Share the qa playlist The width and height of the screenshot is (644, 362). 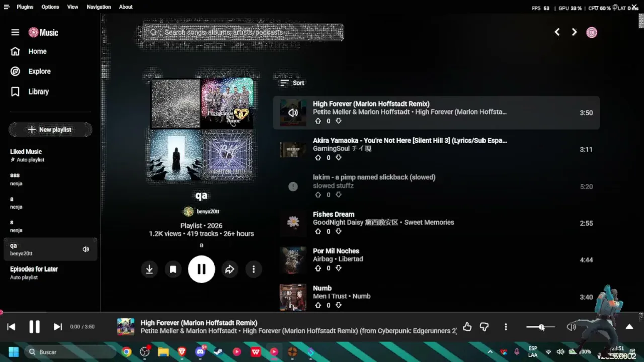click(x=229, y=269)
